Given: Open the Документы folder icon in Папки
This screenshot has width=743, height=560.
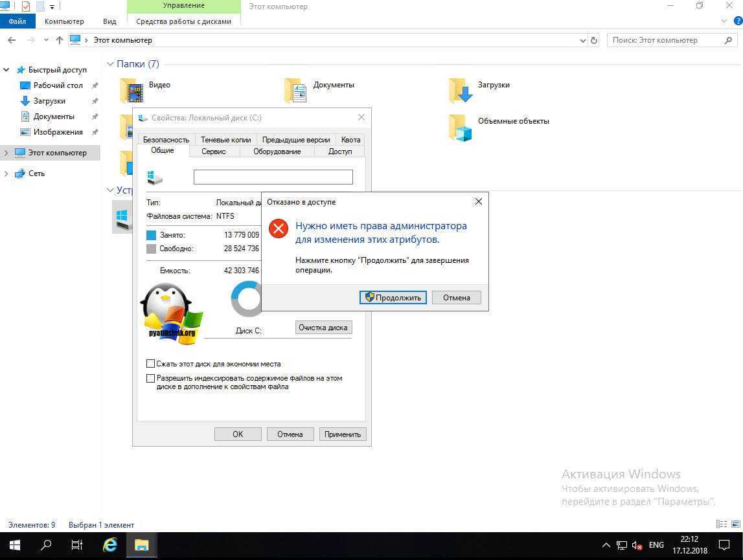Looking at the screenshot, I should click(296, 91).
